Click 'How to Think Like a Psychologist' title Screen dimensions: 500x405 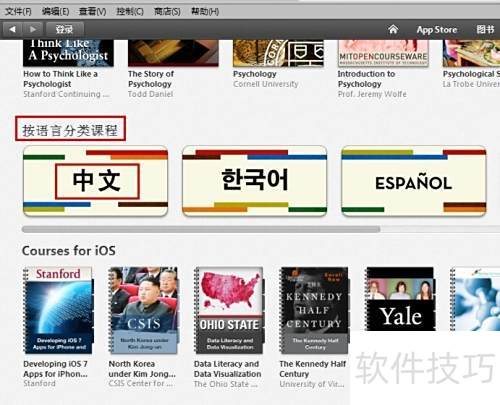[x=60, y=79]
